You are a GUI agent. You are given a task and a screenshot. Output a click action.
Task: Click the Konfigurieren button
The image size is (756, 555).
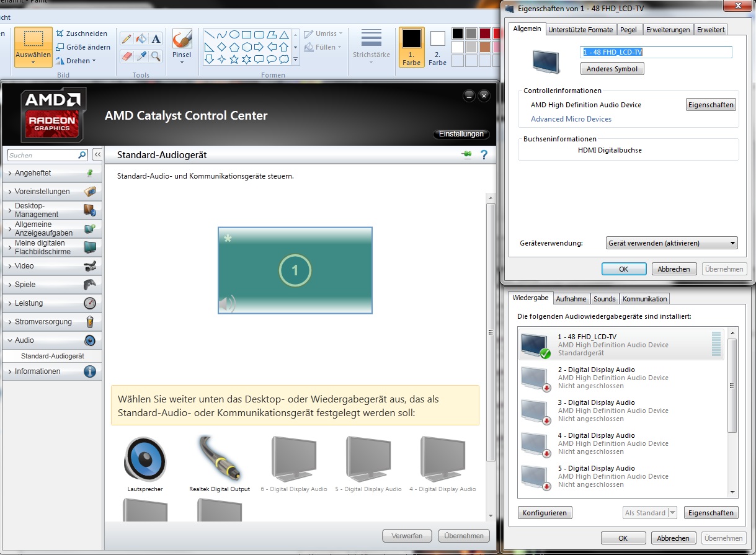pyautogui.click(x=545, y=513)
